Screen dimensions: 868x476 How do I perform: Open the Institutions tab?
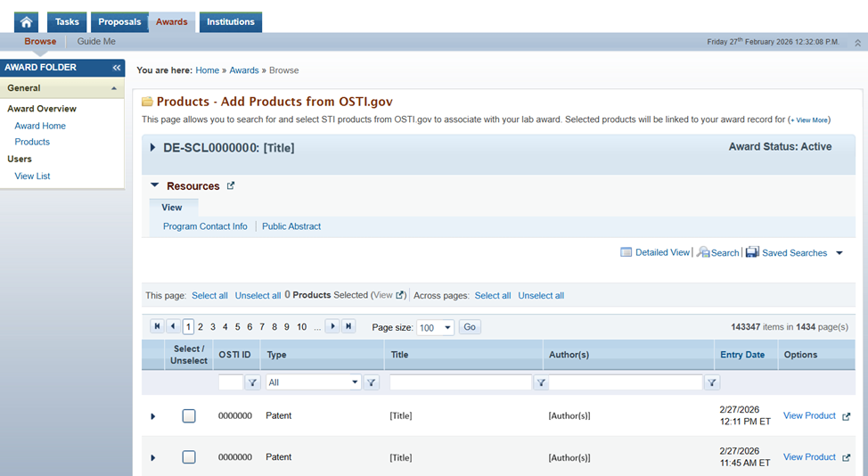click(x=230, y=22)
